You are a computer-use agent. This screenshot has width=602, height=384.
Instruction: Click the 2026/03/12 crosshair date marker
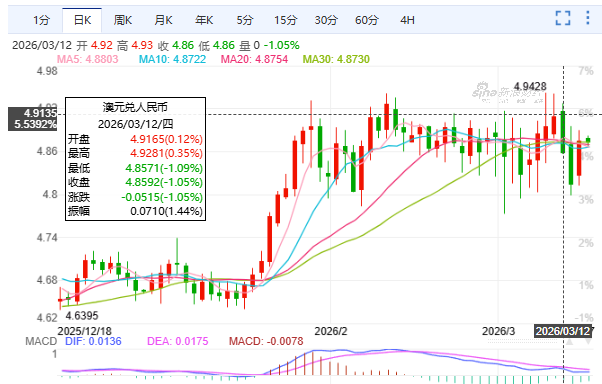pyautogui.click(x=563, y=331)
